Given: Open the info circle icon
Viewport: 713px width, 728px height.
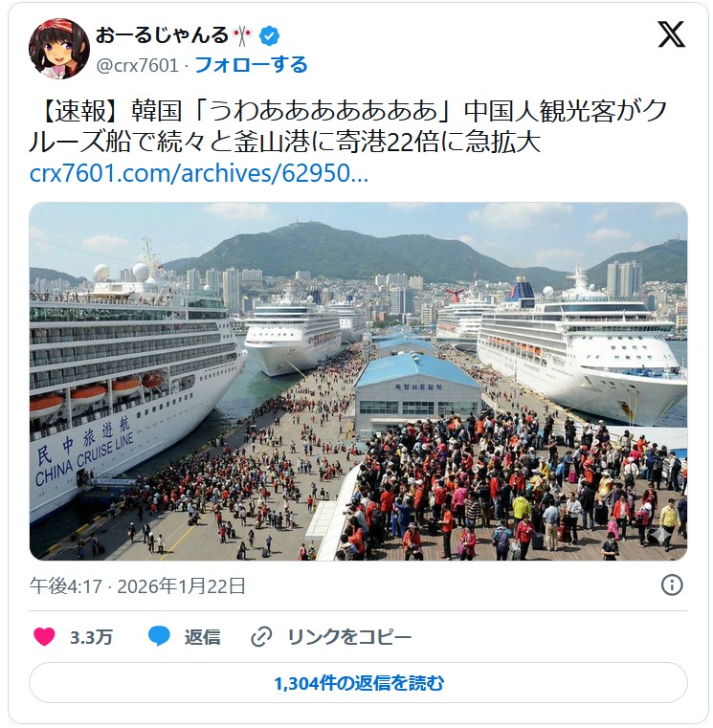Looking at the screenshot, I should point(672,585).
